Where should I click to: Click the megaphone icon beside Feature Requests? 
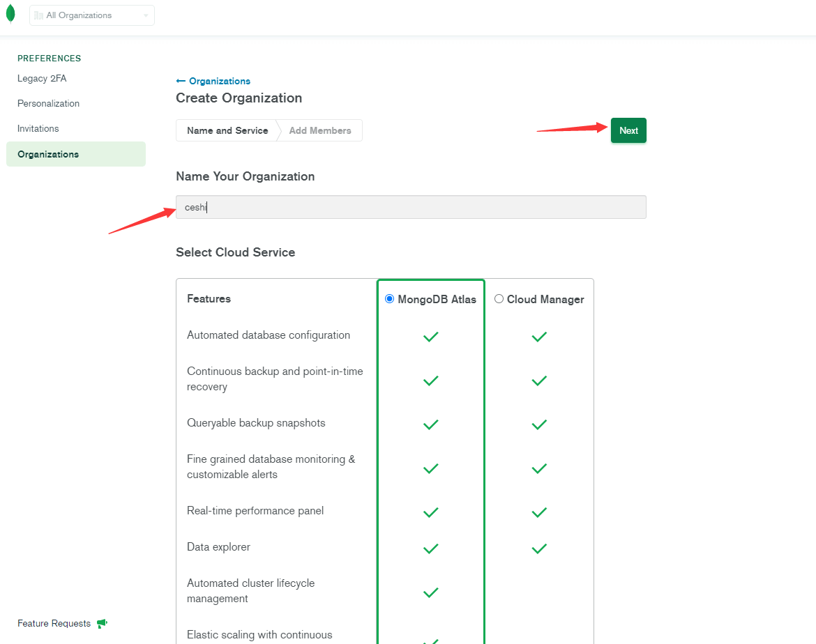point(102,623)
